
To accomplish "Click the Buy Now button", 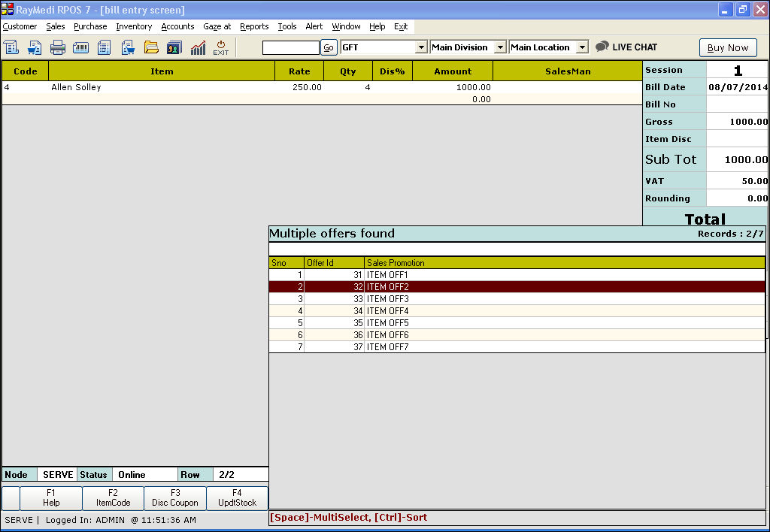I will coord(728,47).
